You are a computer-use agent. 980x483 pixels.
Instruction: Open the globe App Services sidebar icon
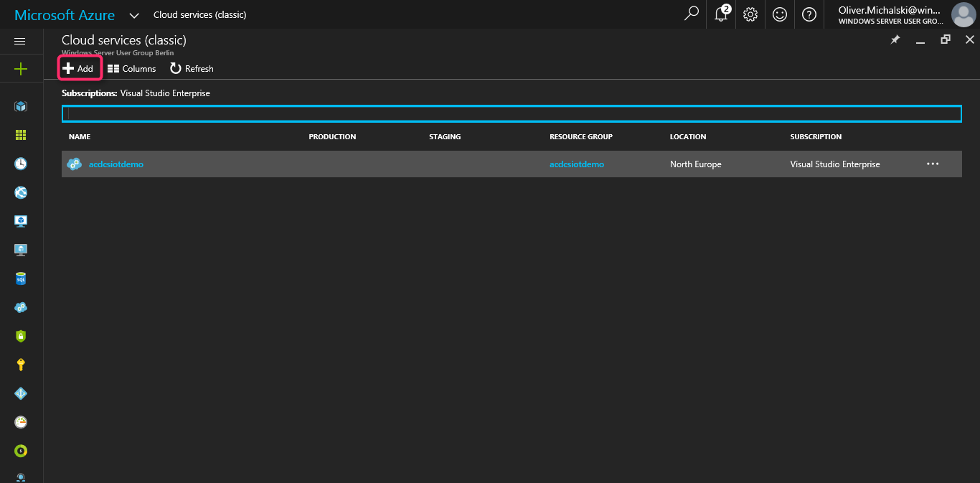(21, 192)
